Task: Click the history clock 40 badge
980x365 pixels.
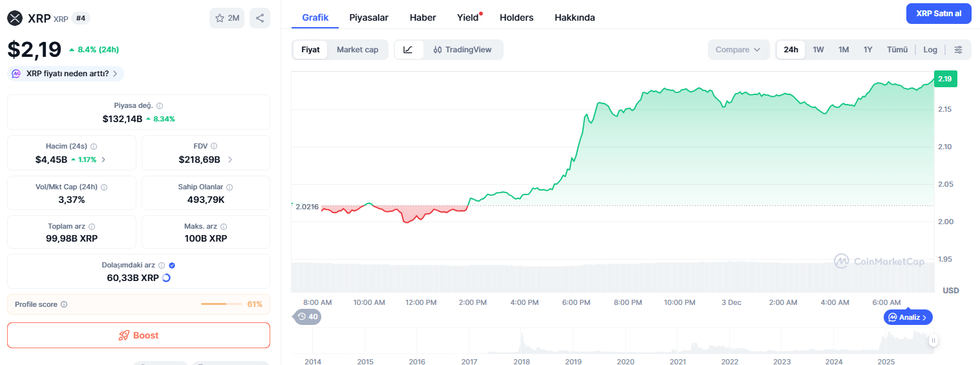Action: click(308, 317)
